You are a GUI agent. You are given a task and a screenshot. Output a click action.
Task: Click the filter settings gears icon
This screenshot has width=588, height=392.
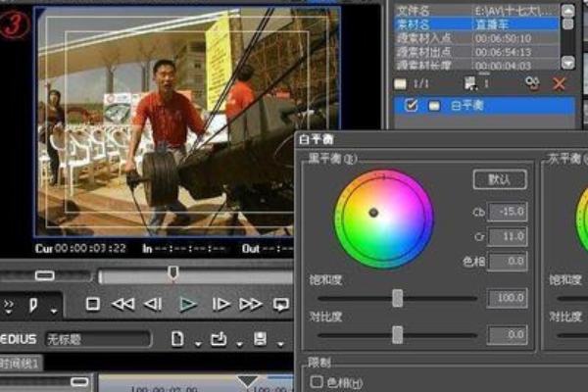tap(532, 83)
